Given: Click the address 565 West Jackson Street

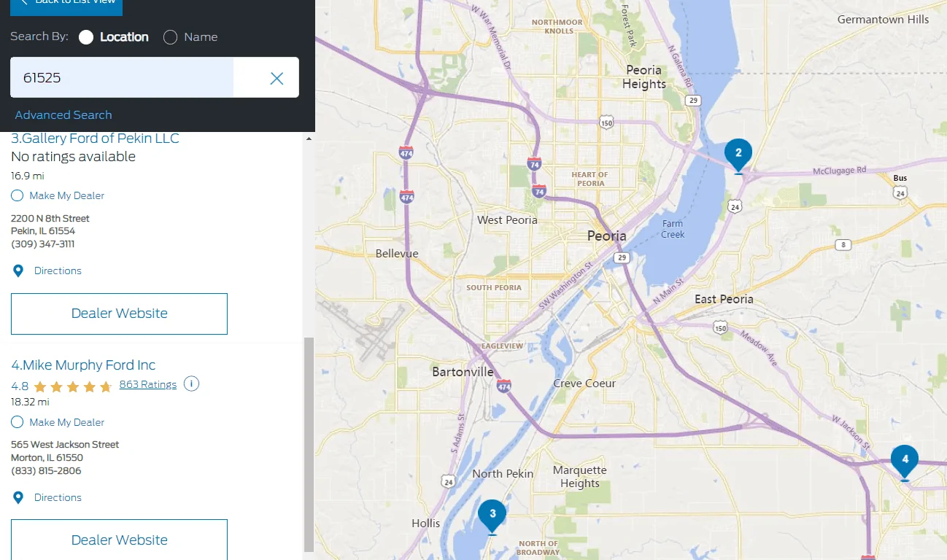Looking at the screenshot, I should click(65, 445).
